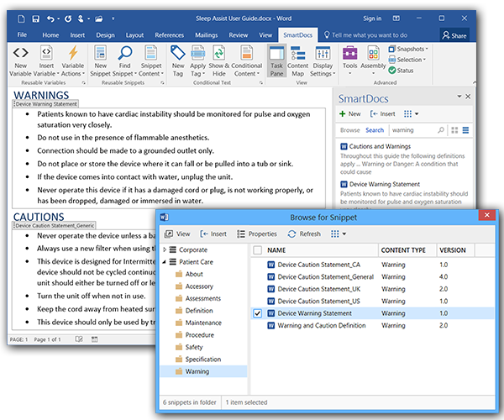Save document from quick access toolbar
504x420 pixels.
pos(35,18)
